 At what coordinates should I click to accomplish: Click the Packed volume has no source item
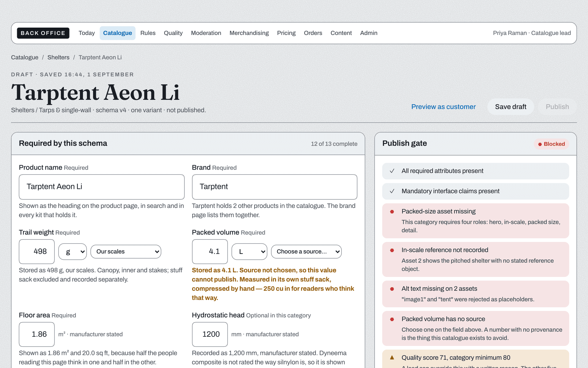click(x=476, y=328)
